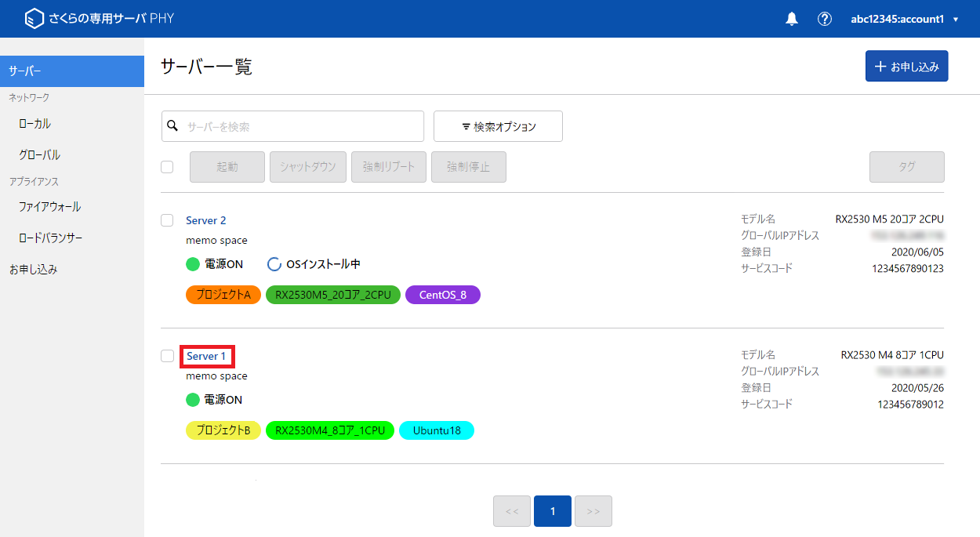Click Server 2's green power ON indicator
Screen dimensions: 980x537
[192, 264]
